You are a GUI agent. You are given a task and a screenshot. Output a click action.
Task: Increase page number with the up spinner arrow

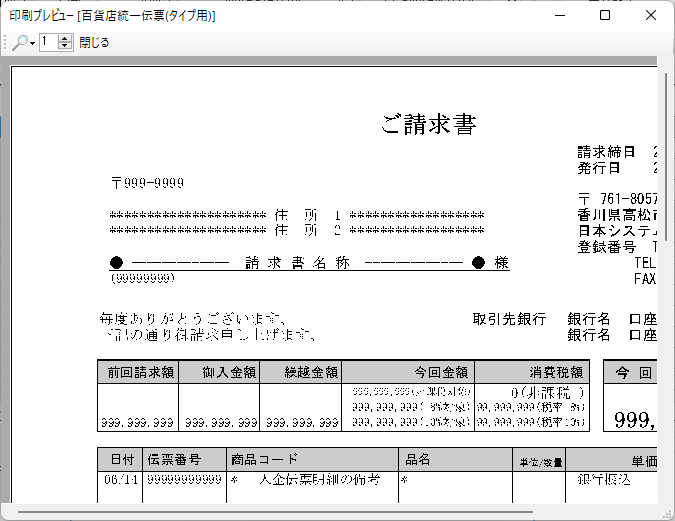pyautogui.click(x=65, y=38)
